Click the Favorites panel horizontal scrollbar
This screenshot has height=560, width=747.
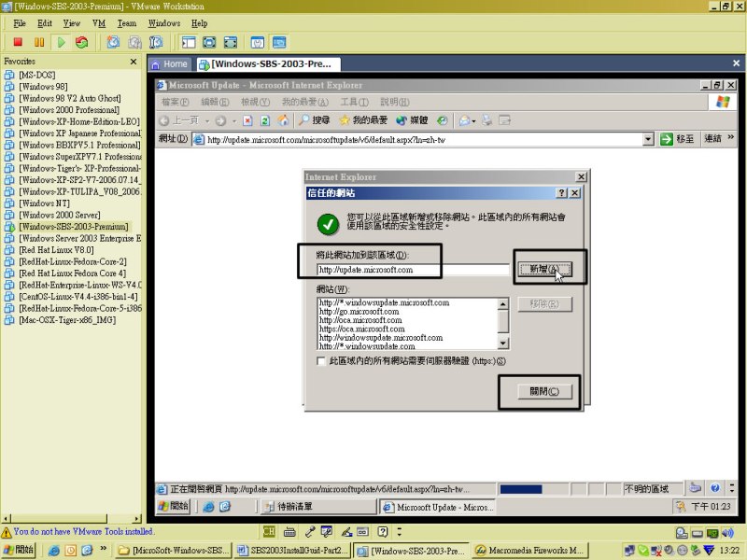coord(72,518)
